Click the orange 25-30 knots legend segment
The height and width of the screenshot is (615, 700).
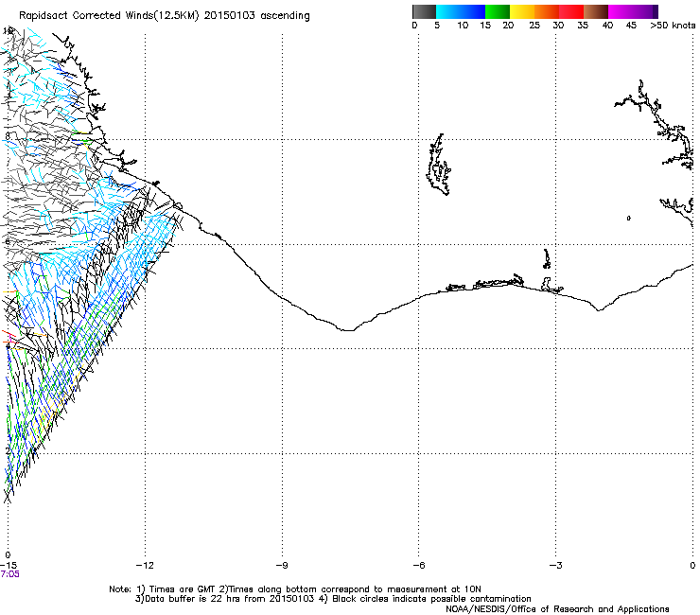(x=547, y=11)
